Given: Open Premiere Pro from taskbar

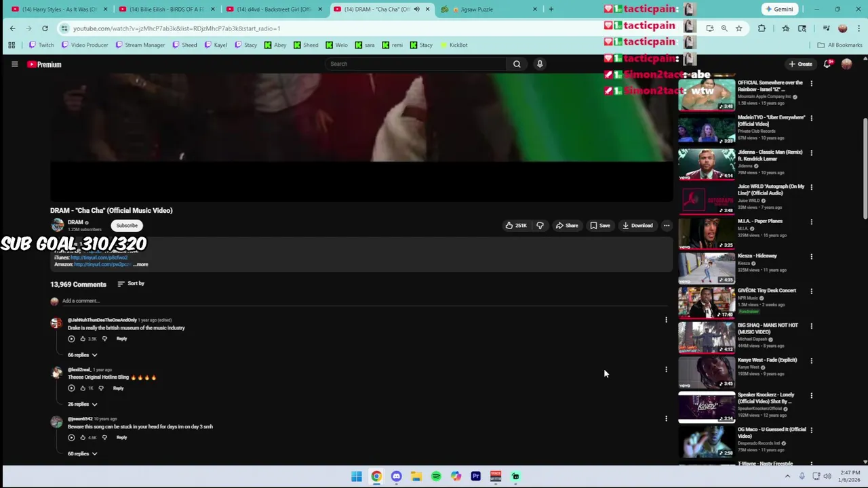Looking at the screenshot, I should click(x=475, y=476).
